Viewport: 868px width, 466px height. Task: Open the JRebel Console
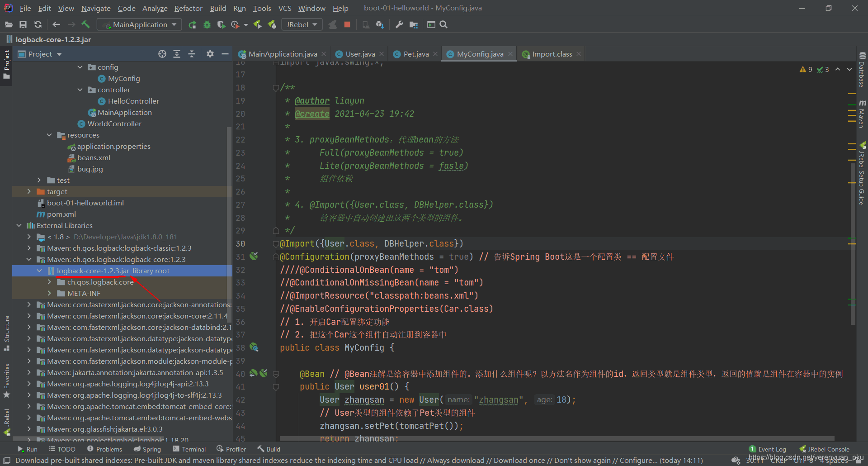825,449
